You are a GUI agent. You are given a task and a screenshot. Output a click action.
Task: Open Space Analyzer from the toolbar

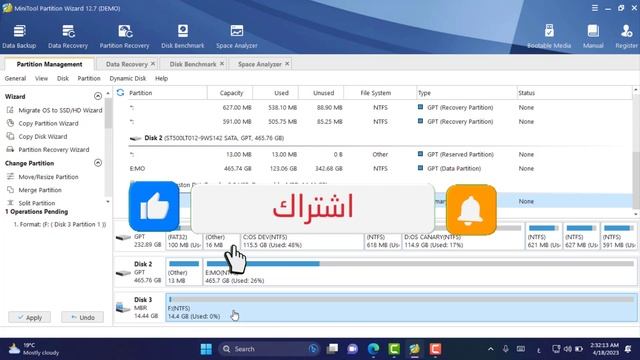[237, 36]
